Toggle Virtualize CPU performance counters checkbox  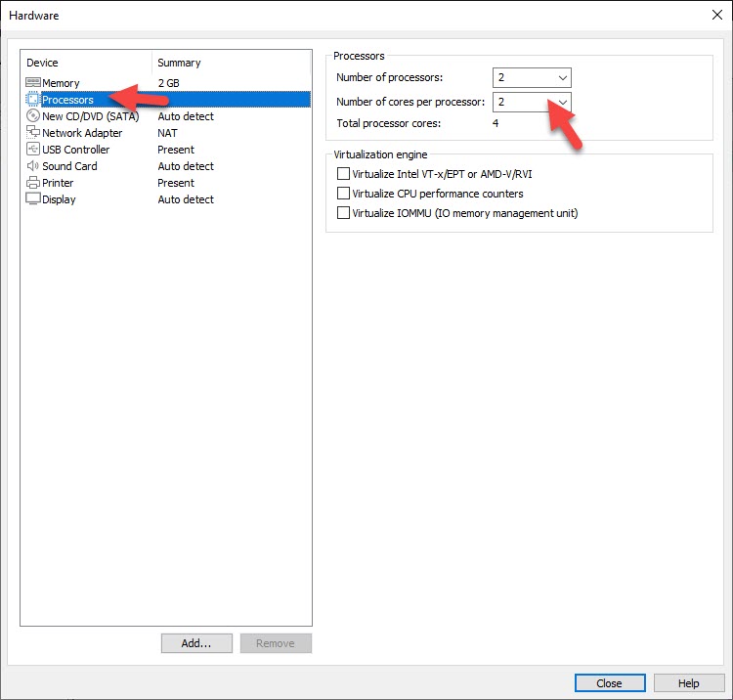343,194
